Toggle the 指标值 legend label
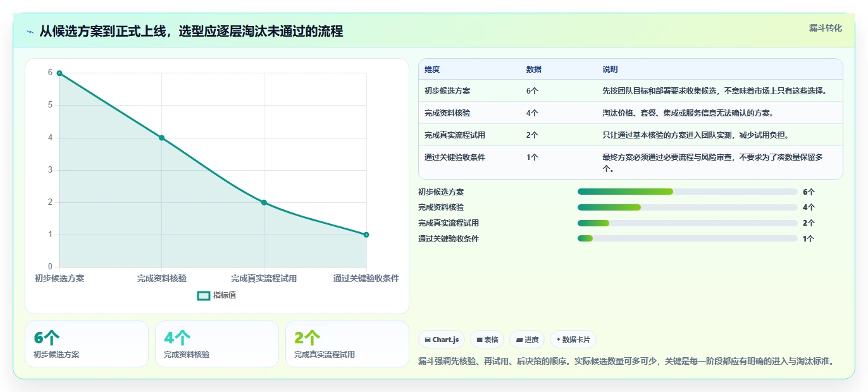868x392 pixels. point(225,295)
